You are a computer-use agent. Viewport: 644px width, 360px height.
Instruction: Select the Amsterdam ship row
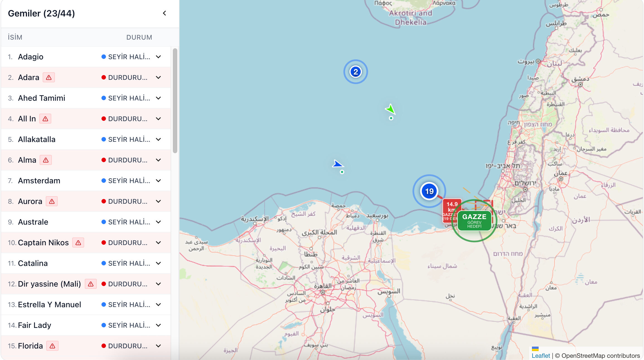(x=39, y=181)
